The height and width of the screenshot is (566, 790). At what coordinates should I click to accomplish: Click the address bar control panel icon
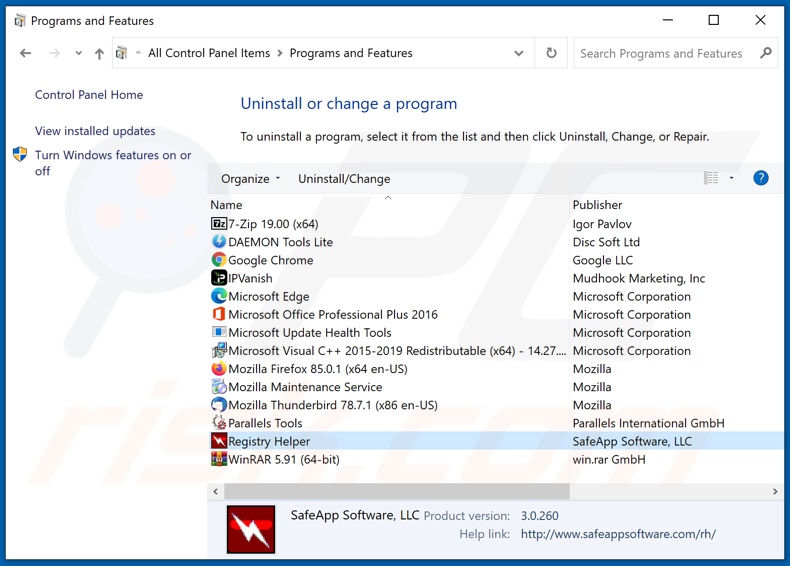coord(121,53)
